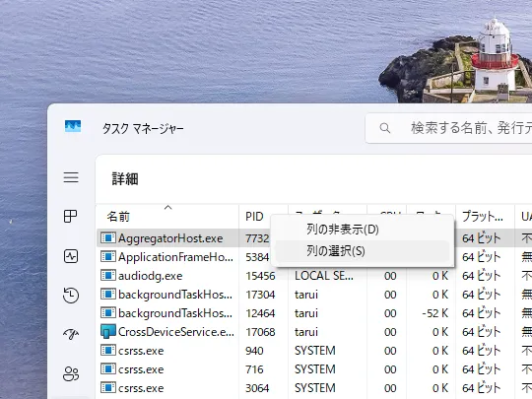Open the Users page icon in sidebar
This screenshot has height=399, width=532.
coord(71,373)
